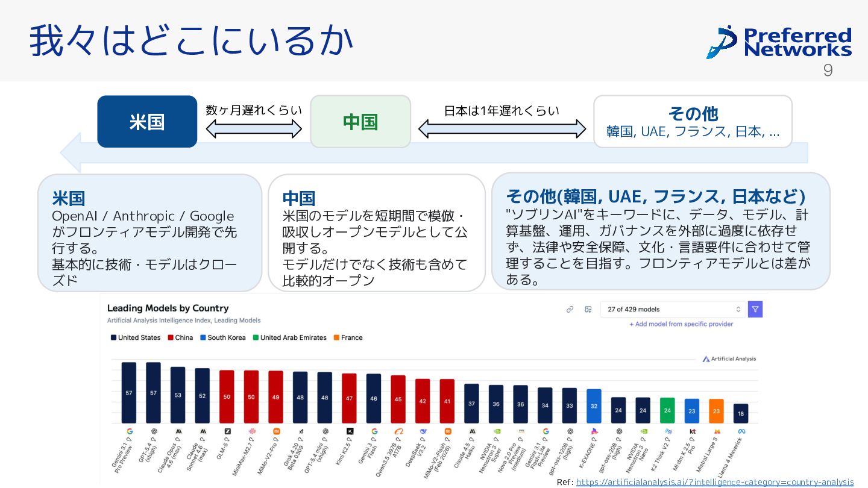Click the Mistral logo under Mistral Large 3
The width and height of the screenshot is (868, 488).
(717, 431)
